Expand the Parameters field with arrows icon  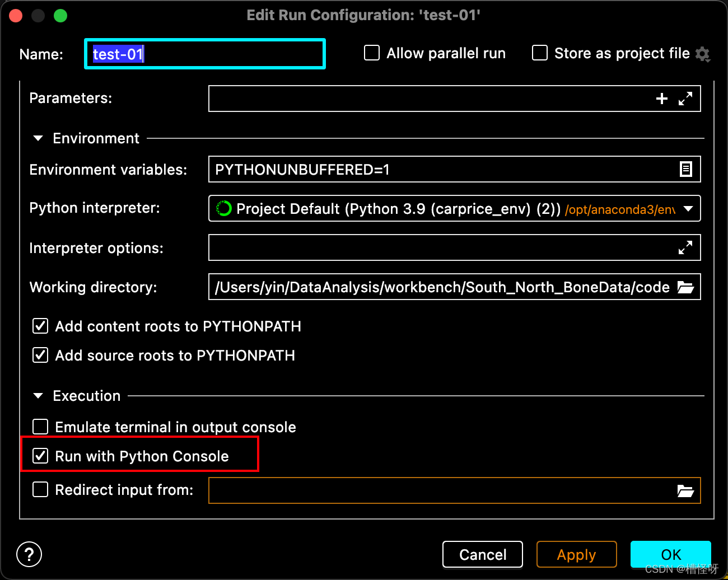tap(685, 99)
